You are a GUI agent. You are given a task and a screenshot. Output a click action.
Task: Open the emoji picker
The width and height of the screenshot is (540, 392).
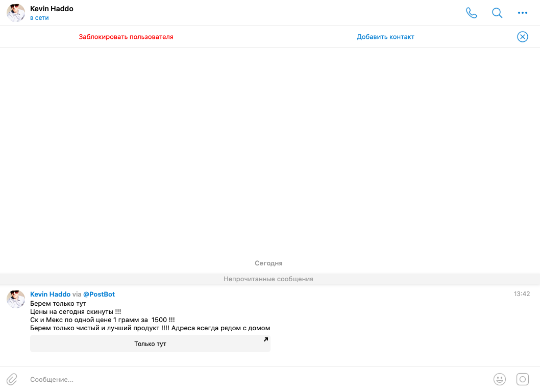(499, 379)
